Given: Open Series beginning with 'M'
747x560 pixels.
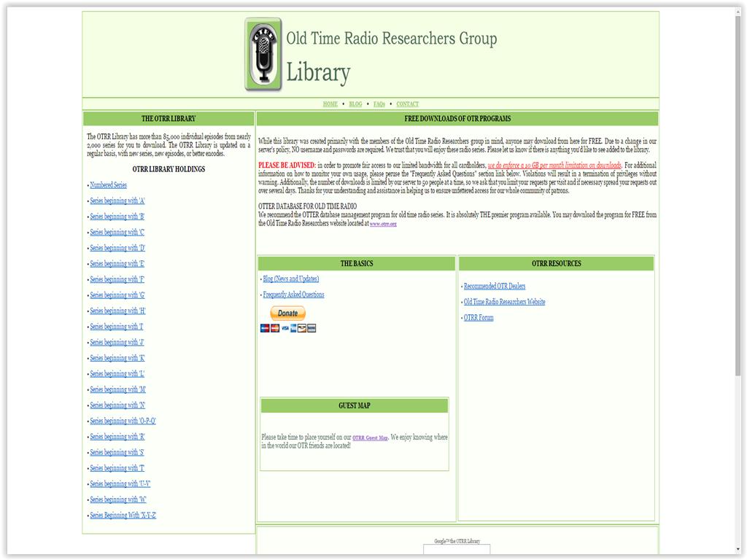Looking at the screenshot, I should pos(118,389).
